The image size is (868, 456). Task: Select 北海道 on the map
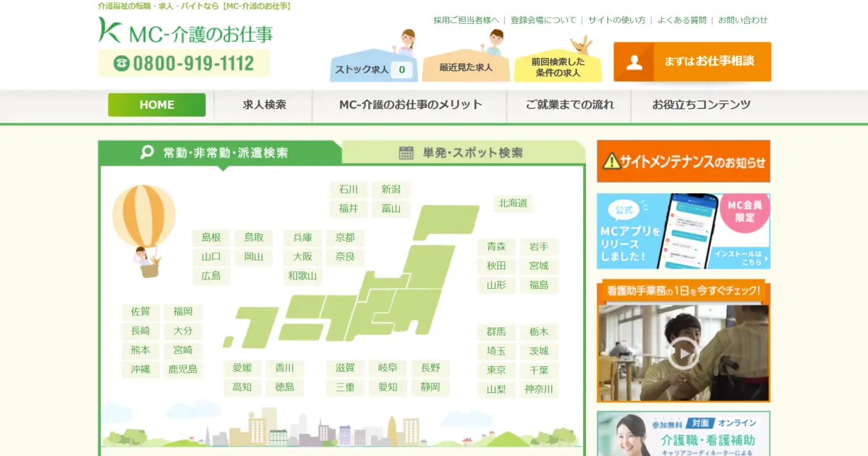point(513,203)
